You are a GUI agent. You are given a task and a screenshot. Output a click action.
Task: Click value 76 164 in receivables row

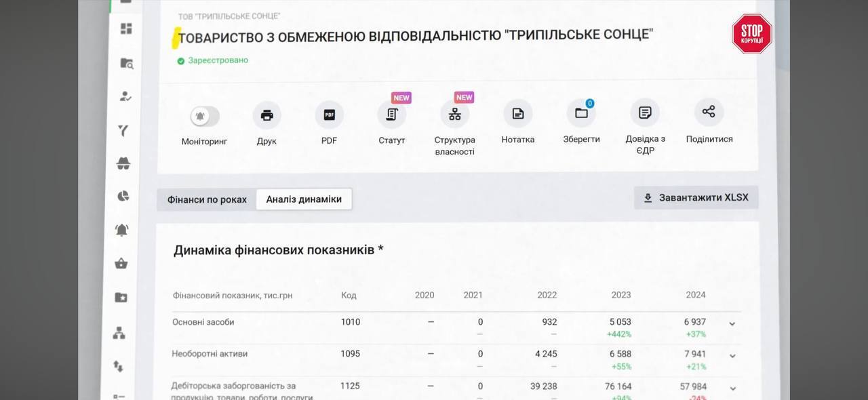(x=618, y=386)
